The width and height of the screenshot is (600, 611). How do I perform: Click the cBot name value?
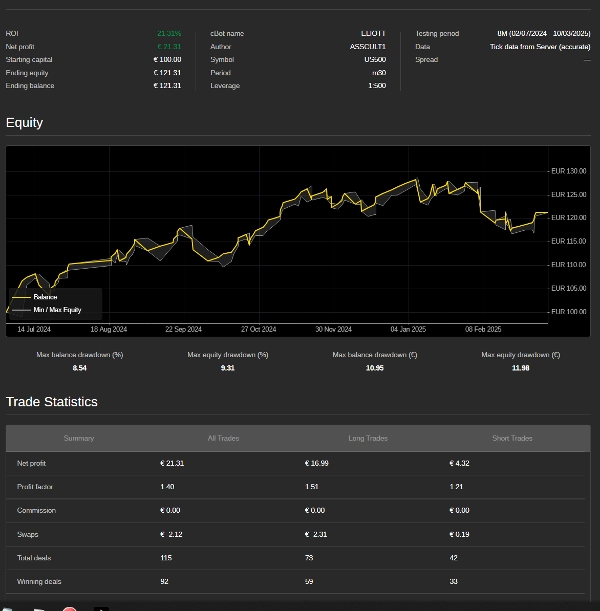pos(373,34)
